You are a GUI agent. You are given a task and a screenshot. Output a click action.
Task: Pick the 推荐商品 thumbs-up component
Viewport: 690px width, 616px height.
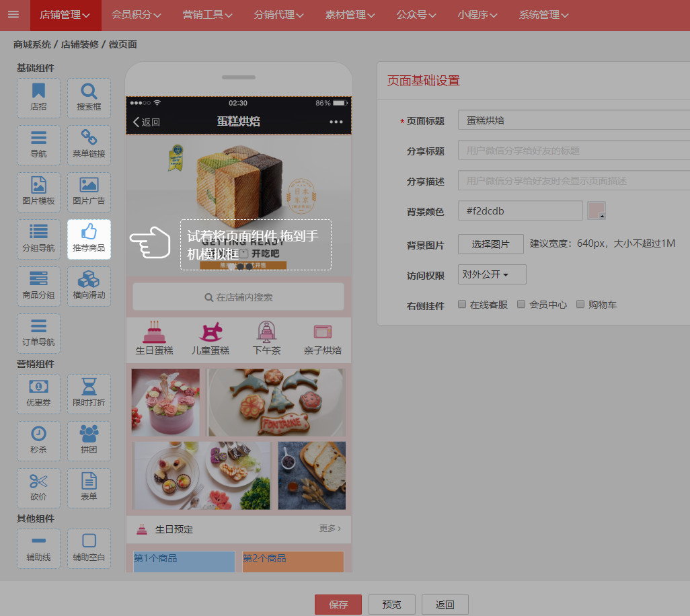(89, 239)
